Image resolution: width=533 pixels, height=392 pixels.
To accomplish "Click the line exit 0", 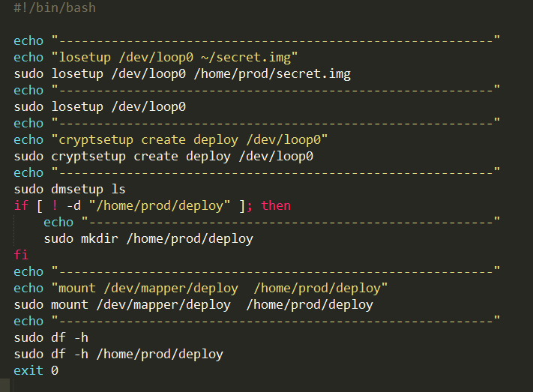I will [36, 370].
